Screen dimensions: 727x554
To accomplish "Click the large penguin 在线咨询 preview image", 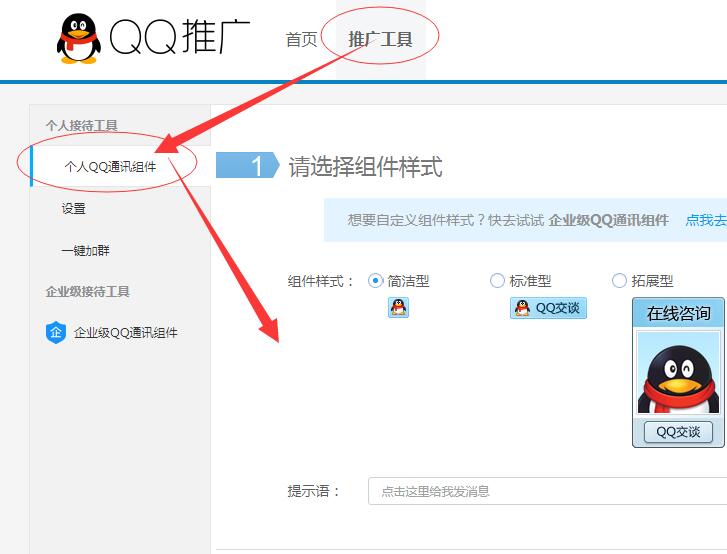I will point(678,373).
